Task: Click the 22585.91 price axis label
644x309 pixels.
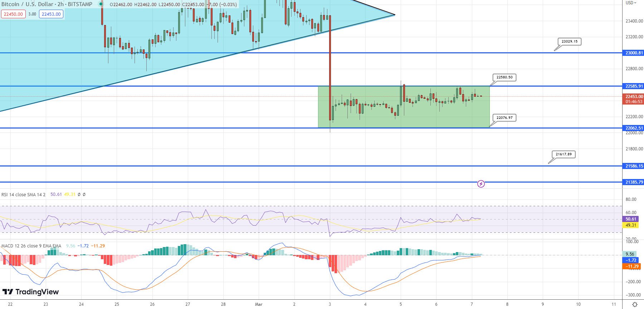Action: (634, 86)
